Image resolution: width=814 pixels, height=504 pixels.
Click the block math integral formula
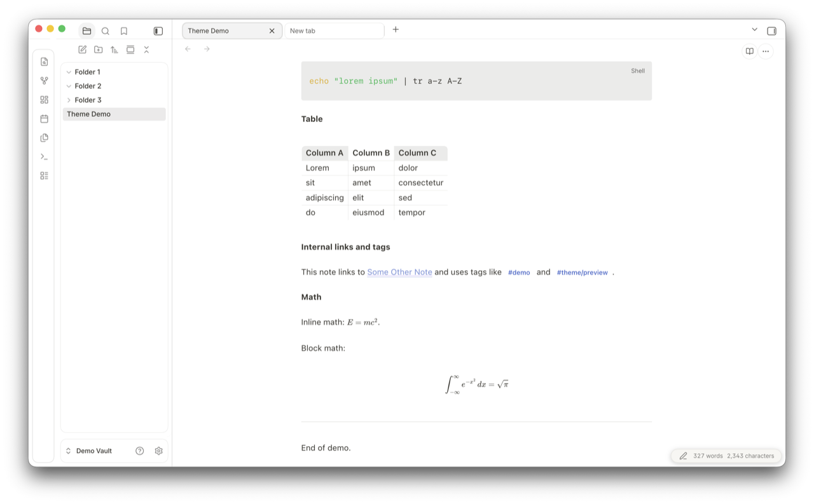tap(476, 384)
